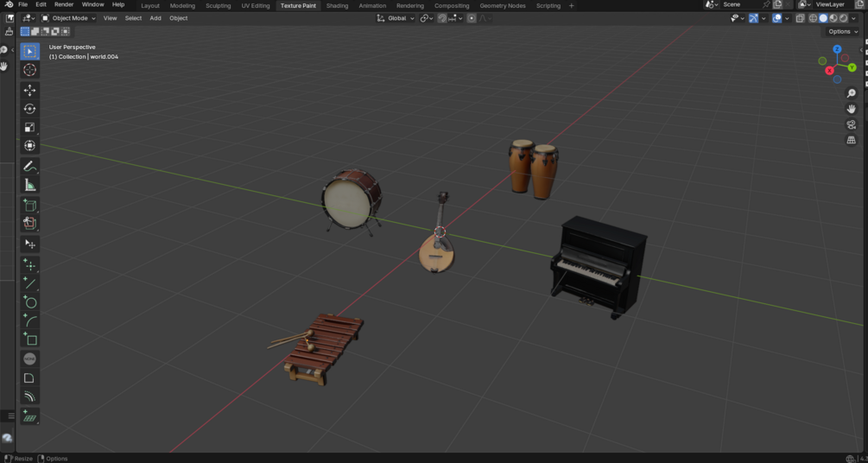Open the pivot point dropdown
The image size is (868, 463).
(427, 18)
